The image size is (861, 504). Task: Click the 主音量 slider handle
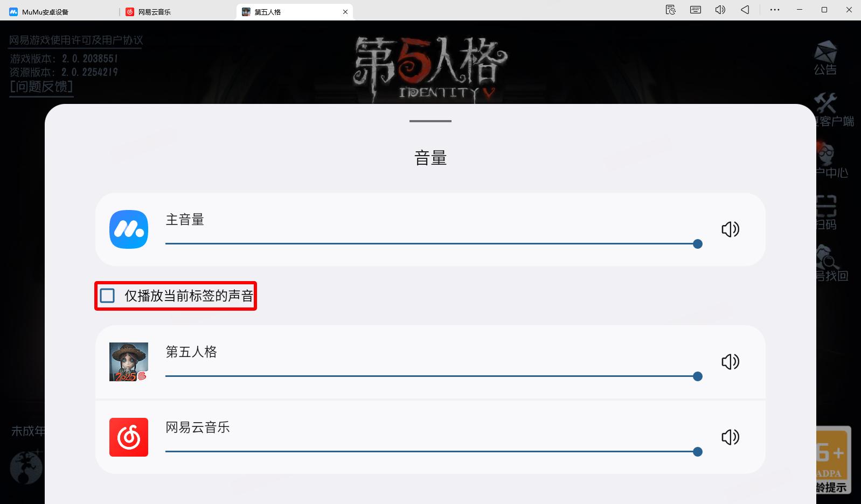coord(698,244)
